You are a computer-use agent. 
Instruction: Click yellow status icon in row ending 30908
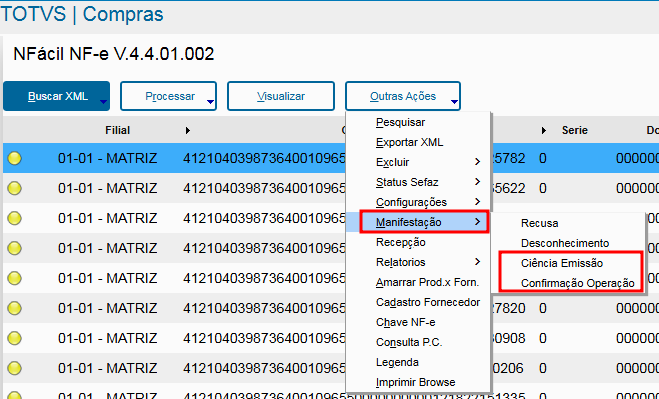14,338
